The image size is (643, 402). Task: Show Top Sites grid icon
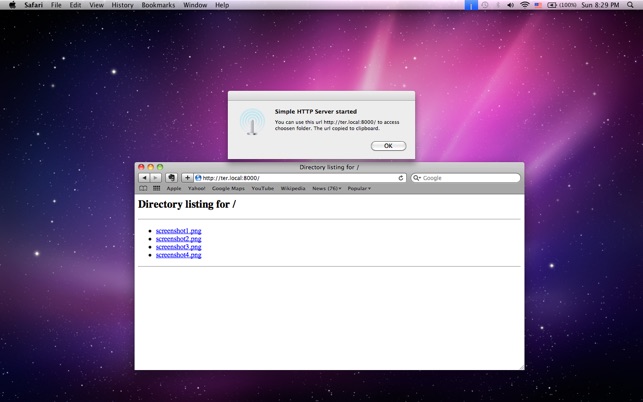click(157, 188)
